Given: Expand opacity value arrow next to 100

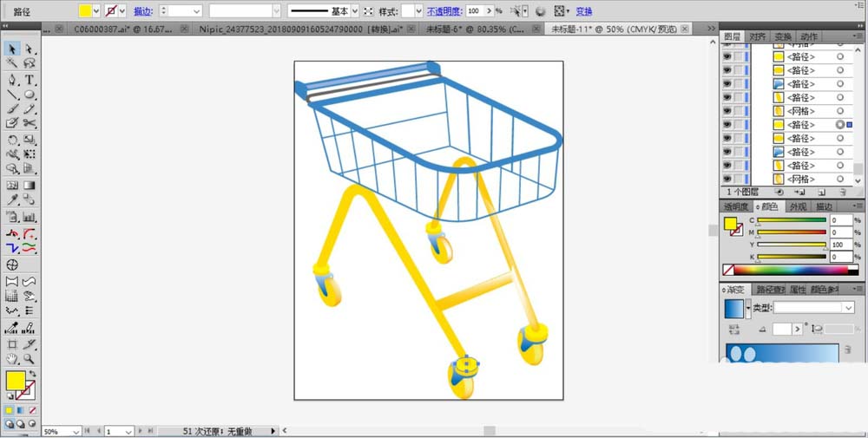Looking at the screenshot, I should pos(490,11).
